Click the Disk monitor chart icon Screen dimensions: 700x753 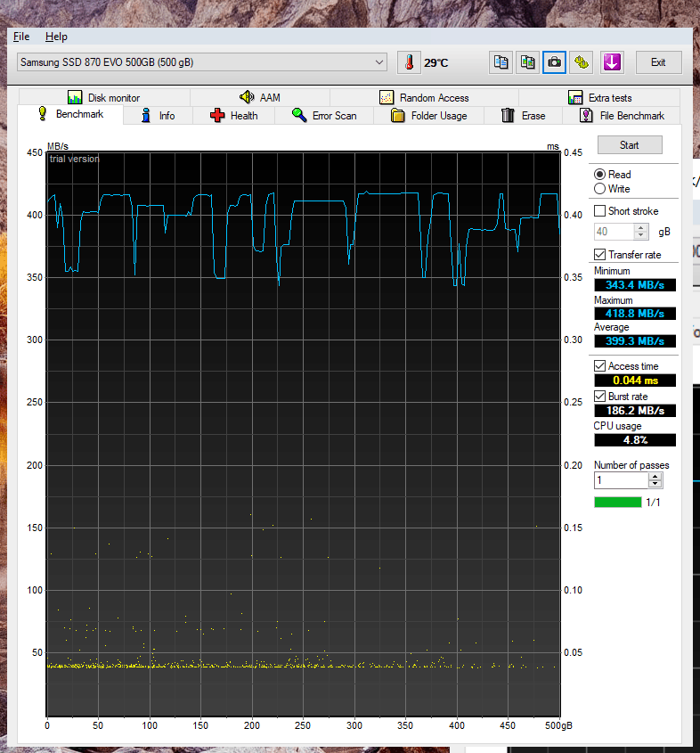75,97
